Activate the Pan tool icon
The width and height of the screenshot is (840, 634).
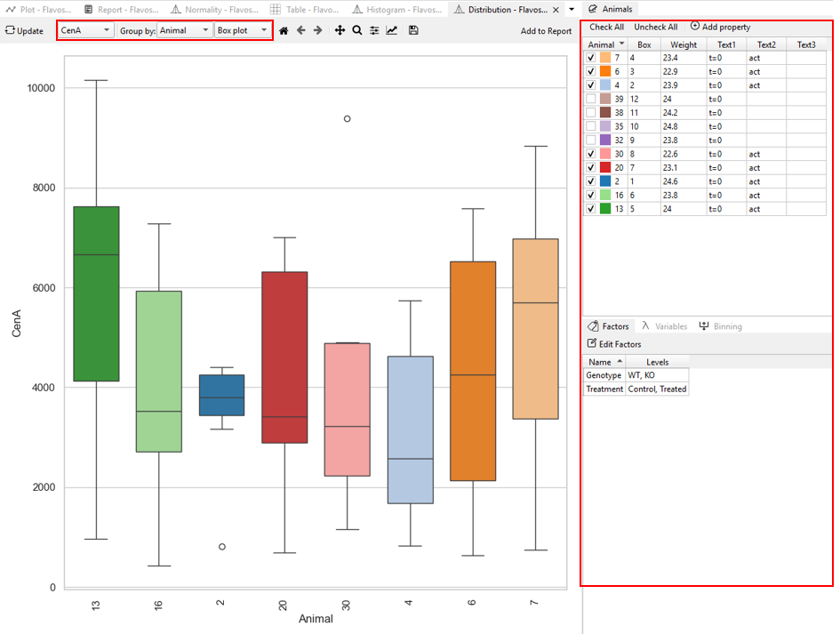(x=339, y=29)
